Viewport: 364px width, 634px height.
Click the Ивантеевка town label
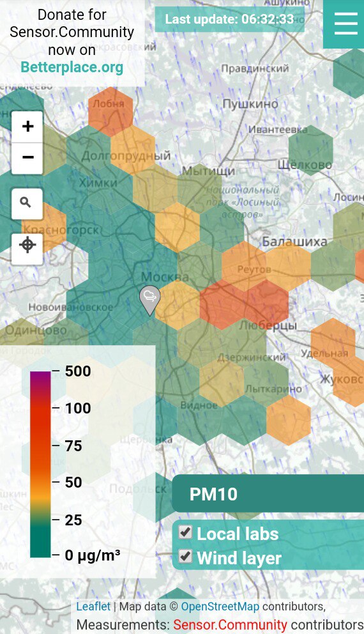tap(278, 129)
